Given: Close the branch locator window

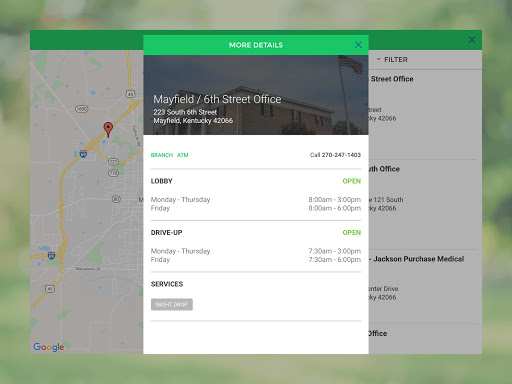Looking at the screenshot, I should pos(472,40).
